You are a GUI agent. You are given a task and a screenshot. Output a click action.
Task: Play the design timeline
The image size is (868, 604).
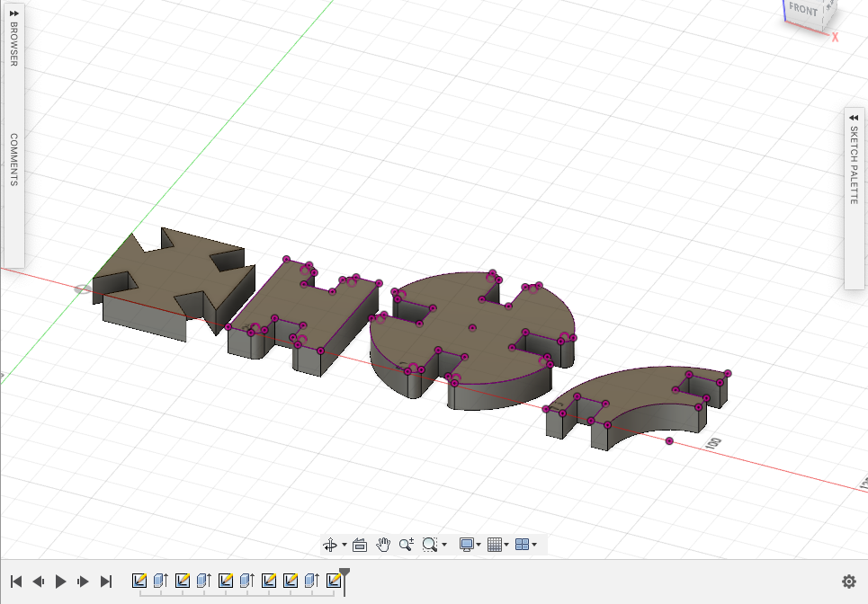61,582
